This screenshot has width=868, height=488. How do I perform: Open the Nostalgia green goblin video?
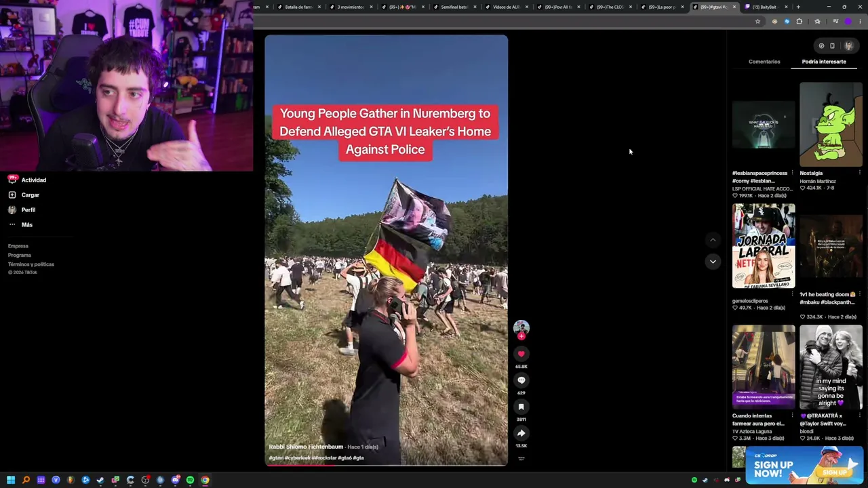point(831,125)
